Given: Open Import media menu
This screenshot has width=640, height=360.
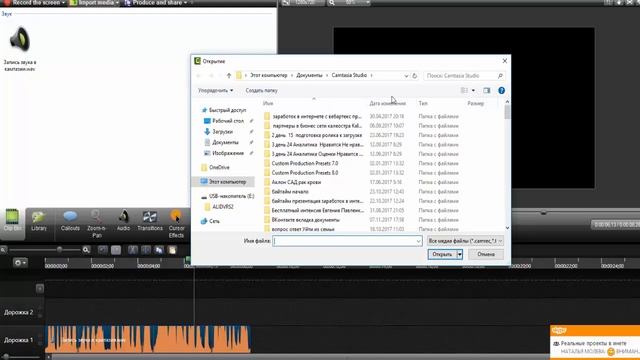Looking at the screenshot, I should tap(94, 3).
